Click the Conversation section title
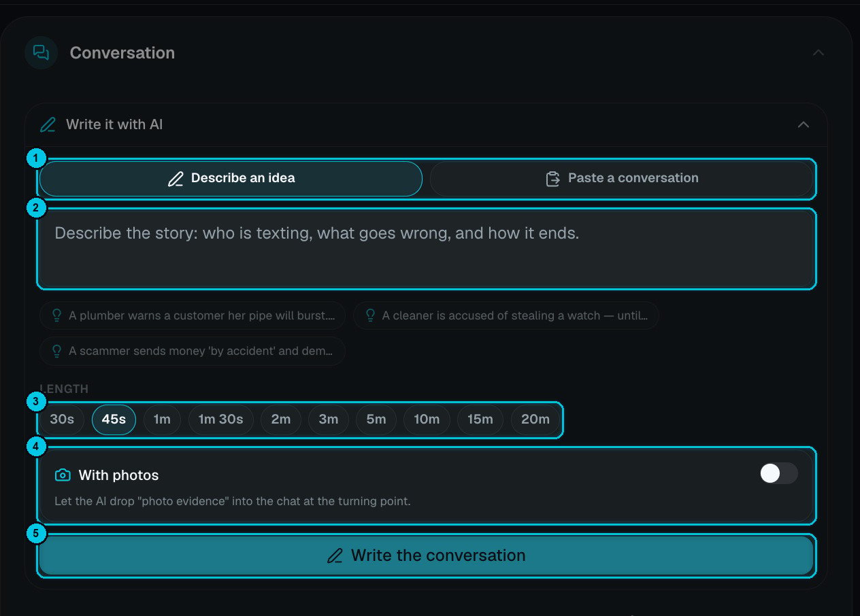 122,53
